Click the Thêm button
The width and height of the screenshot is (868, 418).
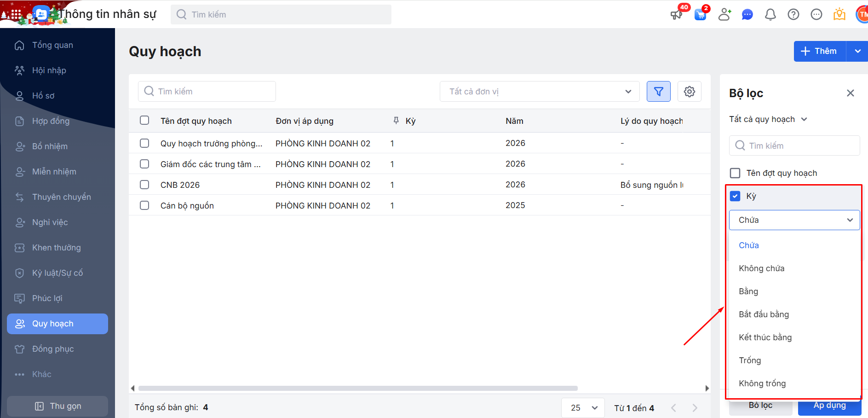[x=820, y=51]
